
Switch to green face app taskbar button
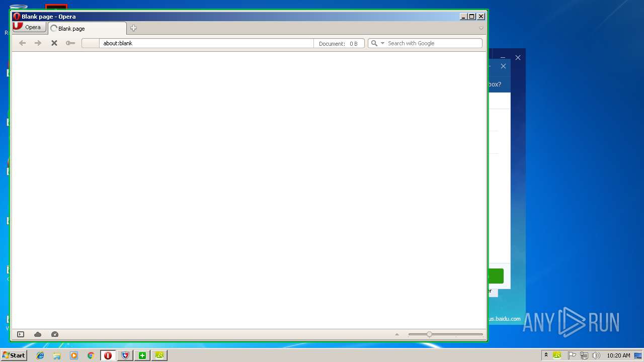[x=159, y=355]
